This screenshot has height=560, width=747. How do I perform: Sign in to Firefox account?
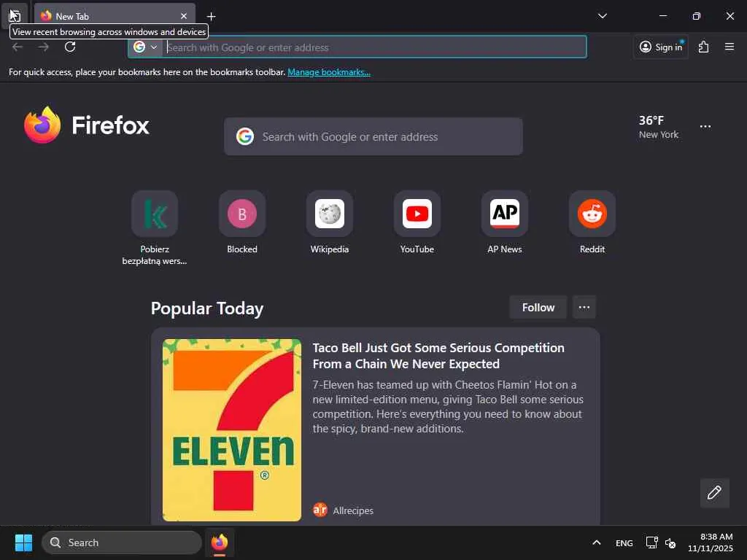(x=661, y=47)
